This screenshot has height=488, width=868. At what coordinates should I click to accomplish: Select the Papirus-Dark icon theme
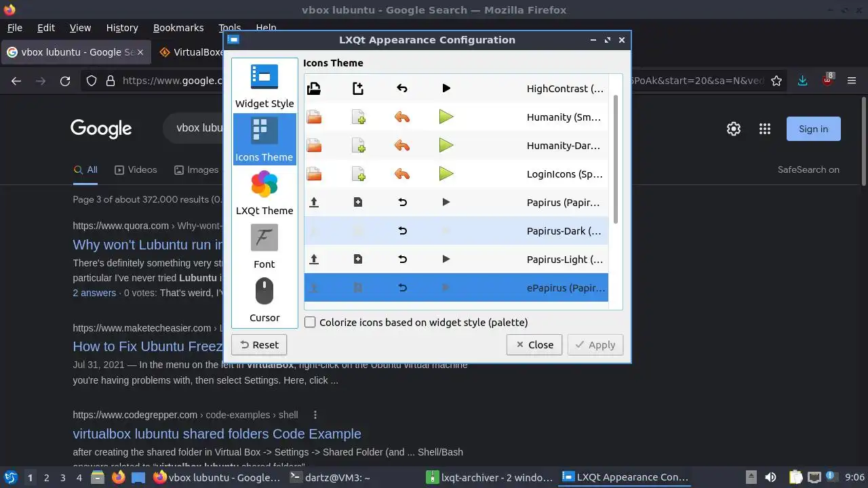(x=456, y=231)
